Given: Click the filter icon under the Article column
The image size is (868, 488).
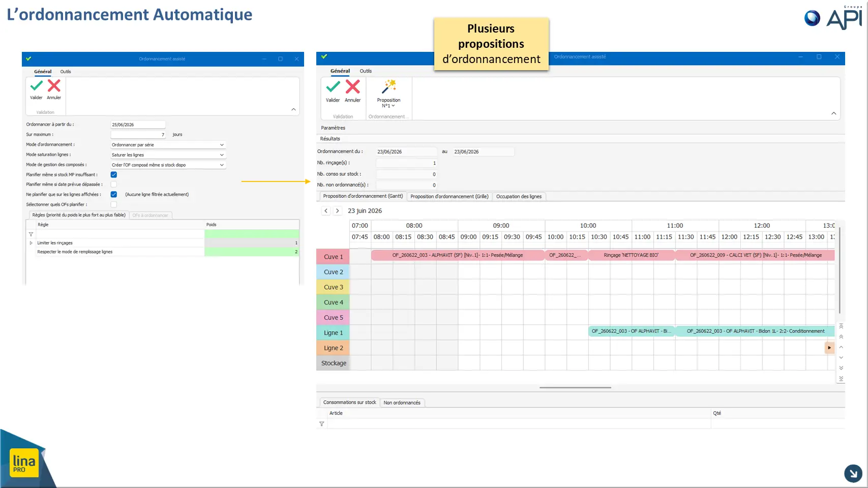Looking at the screenshot, I should (x=321, y=424).
